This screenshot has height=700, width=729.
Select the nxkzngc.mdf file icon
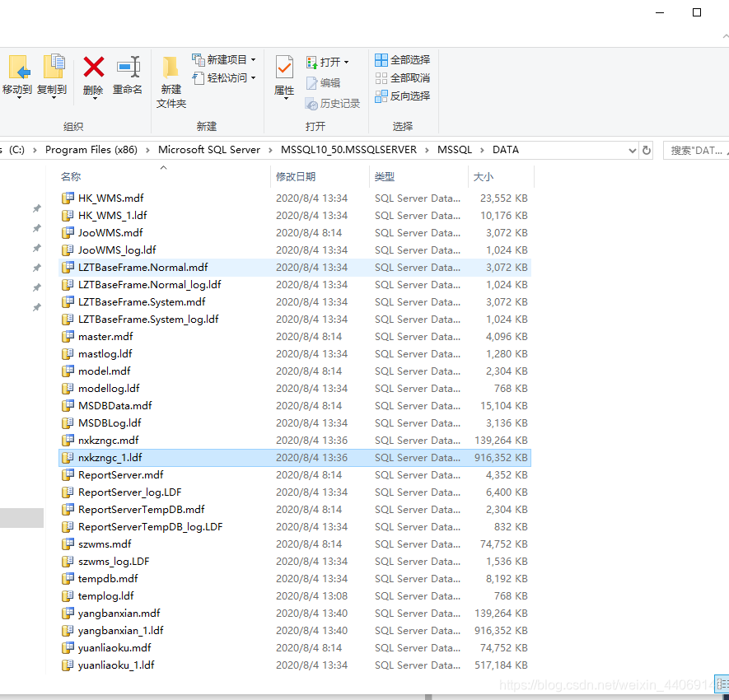pyautogui.click(x=68, y=440)
